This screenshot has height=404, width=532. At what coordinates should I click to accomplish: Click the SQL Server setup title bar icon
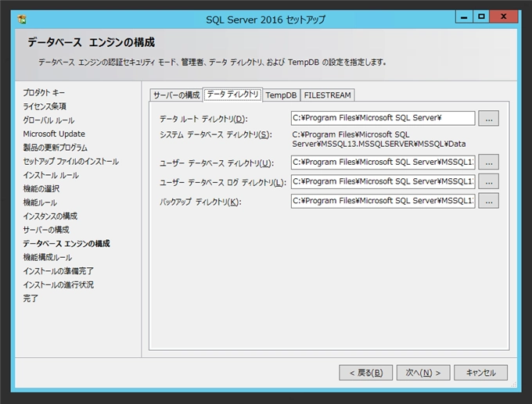[x=22, y=20]
